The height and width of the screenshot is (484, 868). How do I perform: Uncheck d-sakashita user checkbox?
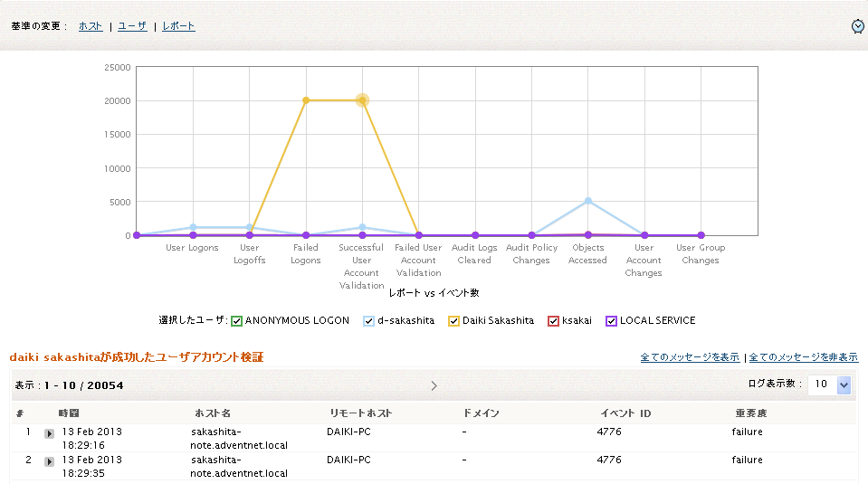pyautogui.click(x=368, y=321)
